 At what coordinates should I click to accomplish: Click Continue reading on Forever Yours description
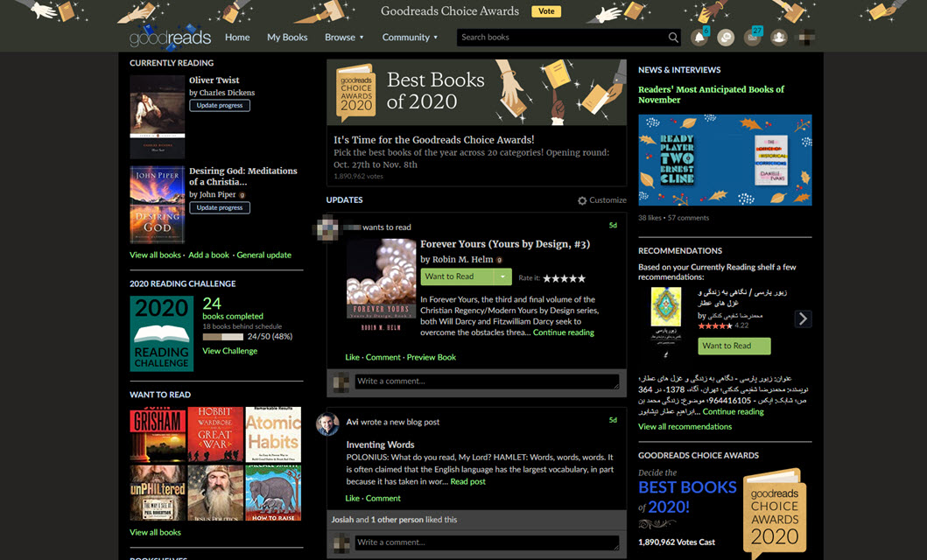click(x=564, y=332)
